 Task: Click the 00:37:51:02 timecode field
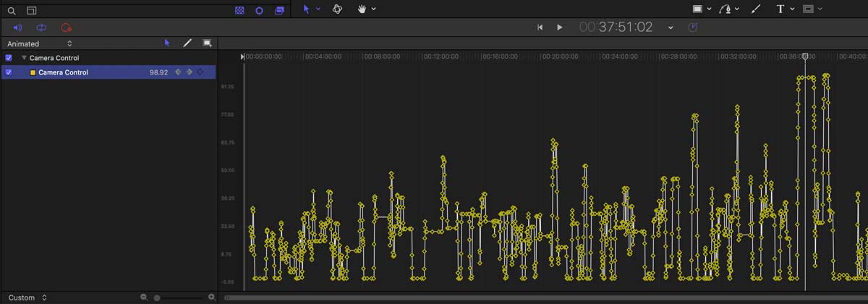(x=616, y=28)
